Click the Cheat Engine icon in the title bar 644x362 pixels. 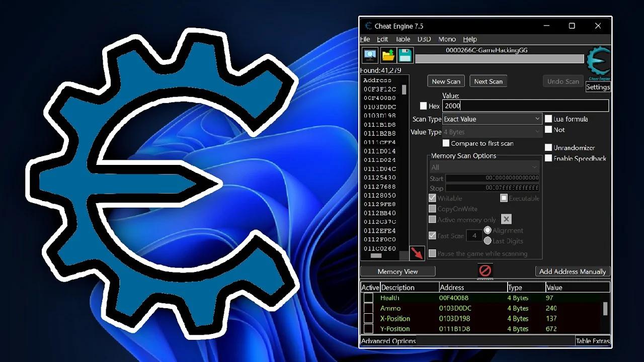point(368,26)
